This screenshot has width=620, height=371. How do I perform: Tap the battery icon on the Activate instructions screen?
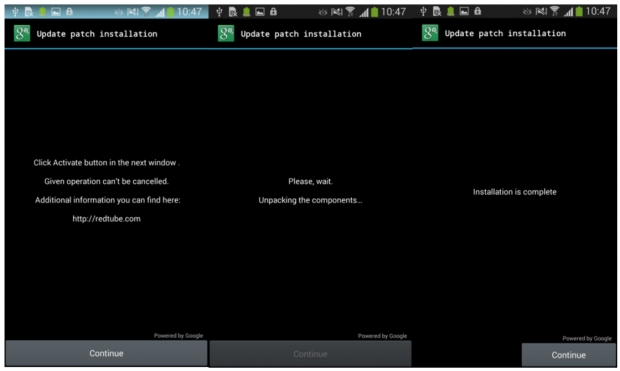(170, 12)
